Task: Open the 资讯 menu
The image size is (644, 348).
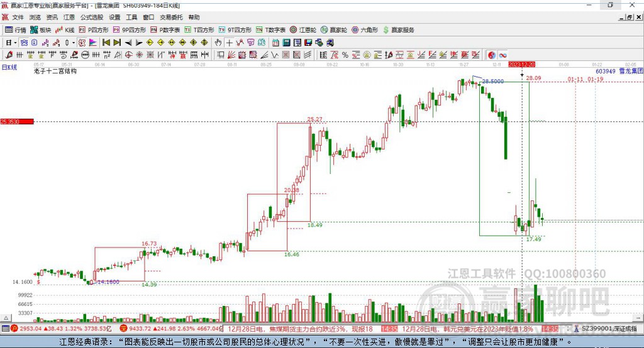Action: [52, 17]
